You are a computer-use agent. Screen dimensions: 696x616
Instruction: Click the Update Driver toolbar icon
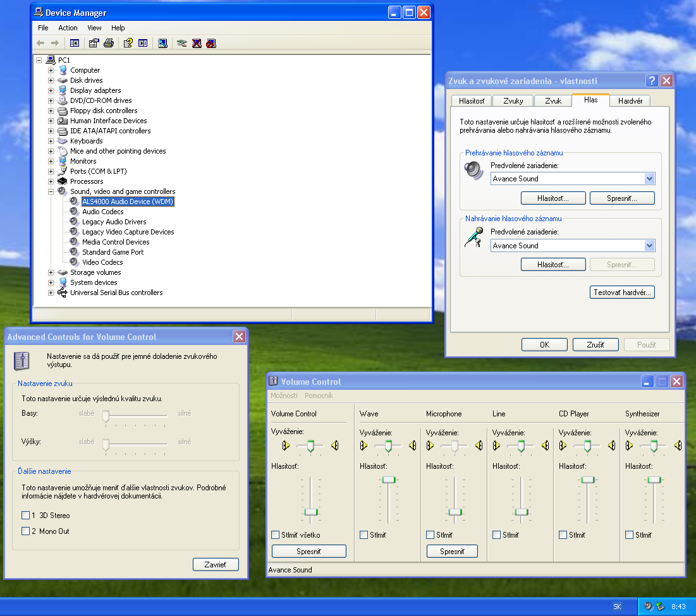[x=182, y=43]
